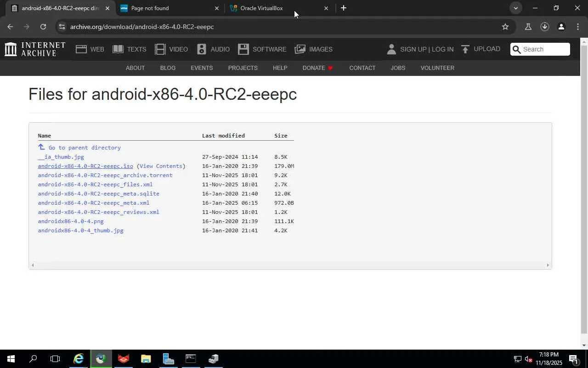Open the __ia_thumb.jpg file
This screenshot has height=368, width=588.
point(61,157)
